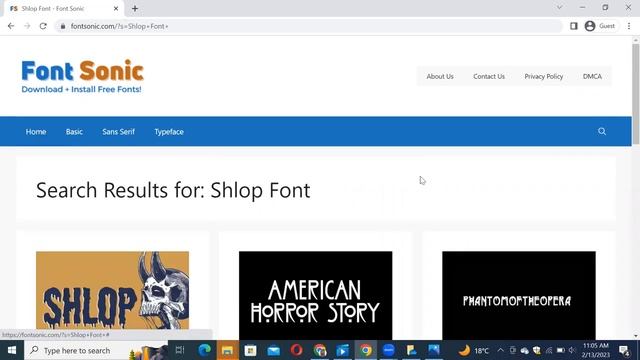Open File Explorer from taskbar
The image size is (640, 360).
coord(227,350)
